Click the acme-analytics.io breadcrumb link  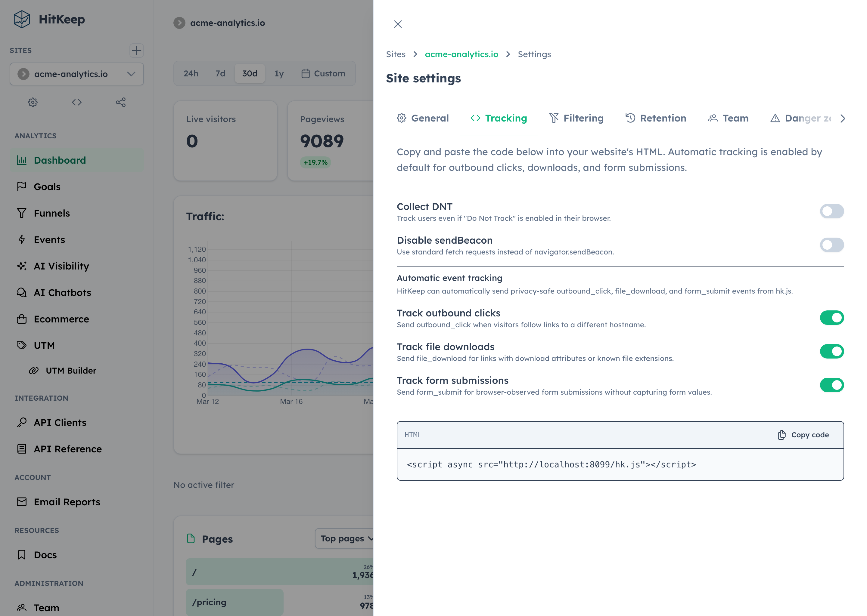click(x=461, y=54)
